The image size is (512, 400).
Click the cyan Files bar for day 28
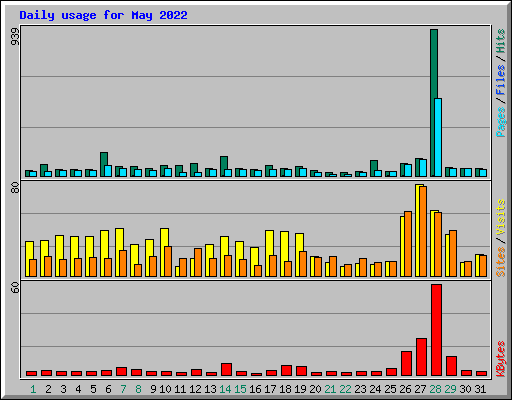point(438,137)
